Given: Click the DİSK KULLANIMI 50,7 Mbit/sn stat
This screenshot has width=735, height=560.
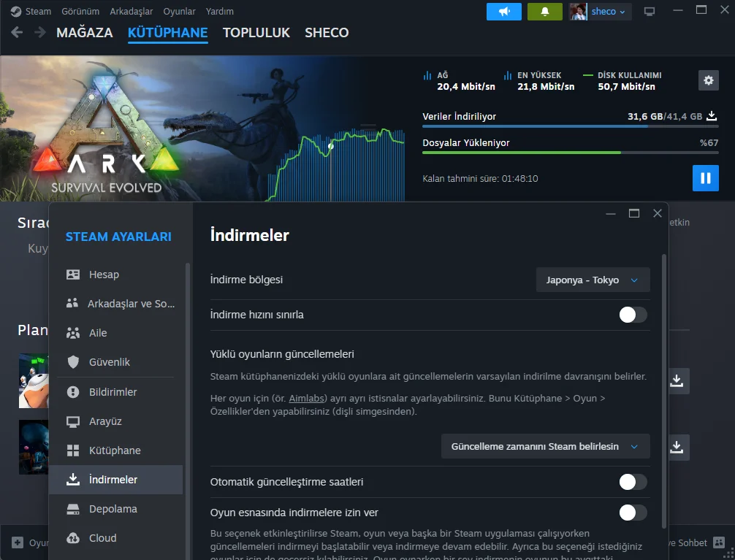Looking at the screenshot, I should tap(622, 80).
